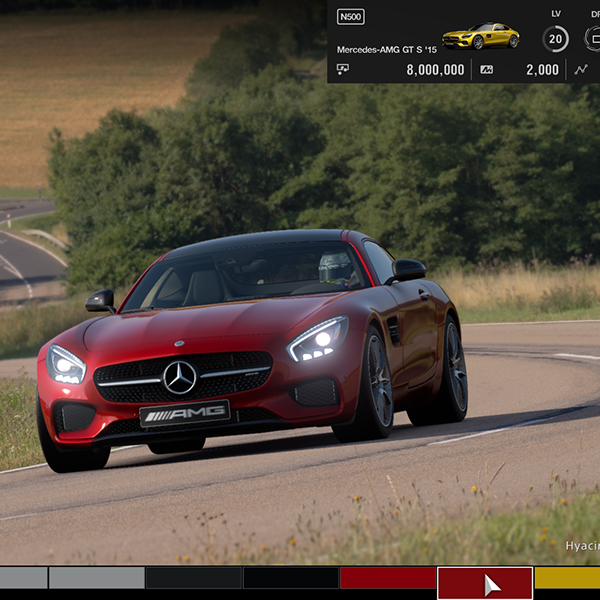Click the 2,000 mileage points value
The image size is (600, 600).
click(542, 70)
